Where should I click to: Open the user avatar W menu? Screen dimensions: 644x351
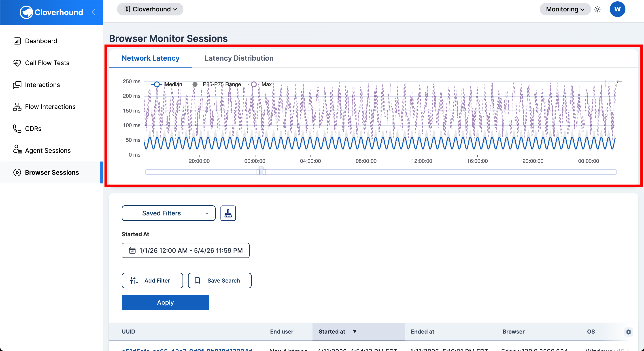tap(617, 9)
